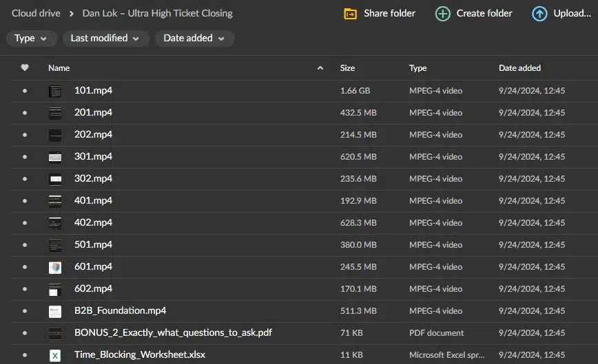This screenshot has width=598, height=364.
Task: Click the 1.66 GB size cell
Action: (355, 91)
